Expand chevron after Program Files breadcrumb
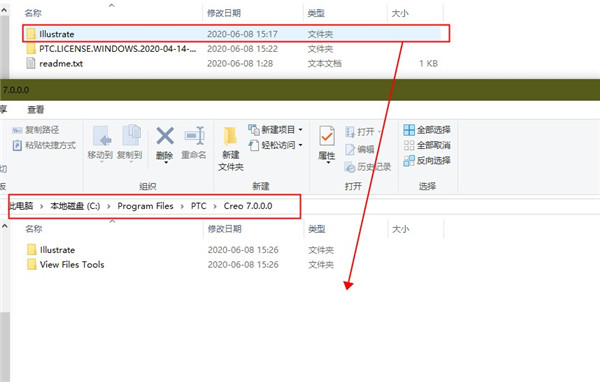 182,206
